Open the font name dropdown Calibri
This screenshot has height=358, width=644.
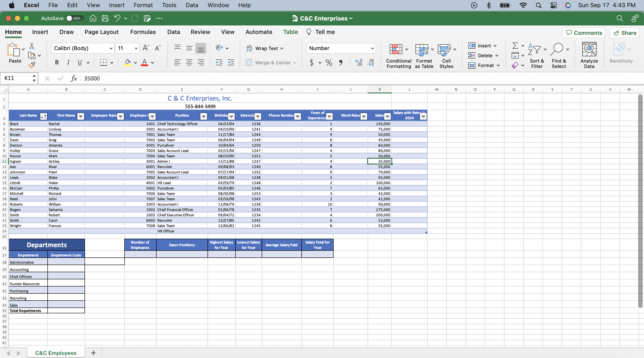click(111, 48)
